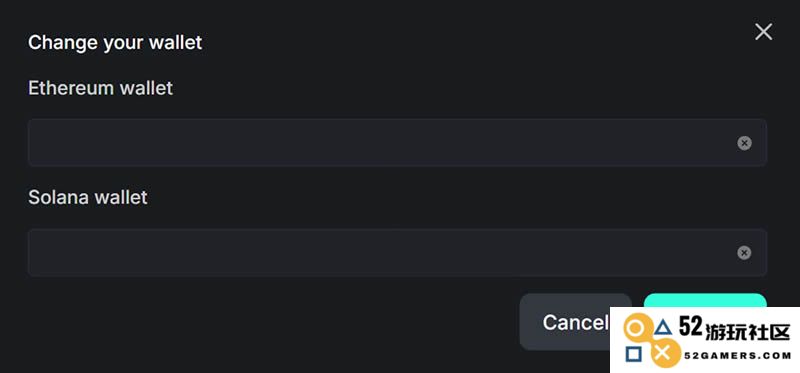Click the 52 gamers watermark logo
Screen dimensions: 800x373
click(705, 340)
